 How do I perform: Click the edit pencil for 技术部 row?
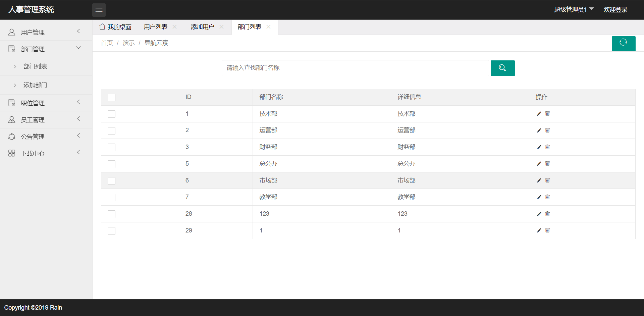pos(539,114)
